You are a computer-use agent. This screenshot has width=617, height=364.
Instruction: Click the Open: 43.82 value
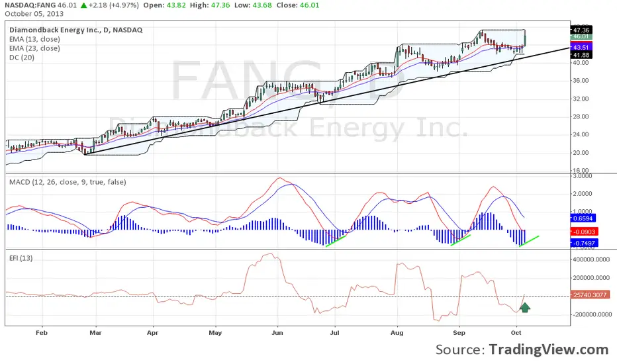[x=164, y=5]
